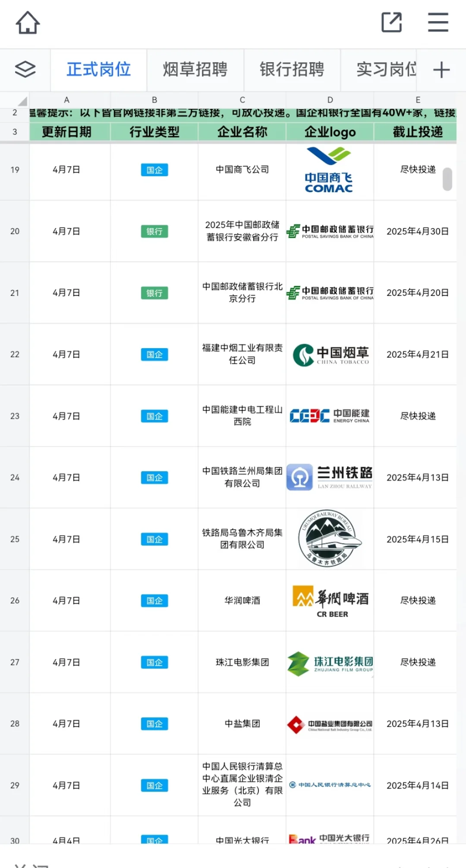Viewport: 466px width, 868px height.
Task: Select 华润啤酒 name cell
Action: point(242,600)
